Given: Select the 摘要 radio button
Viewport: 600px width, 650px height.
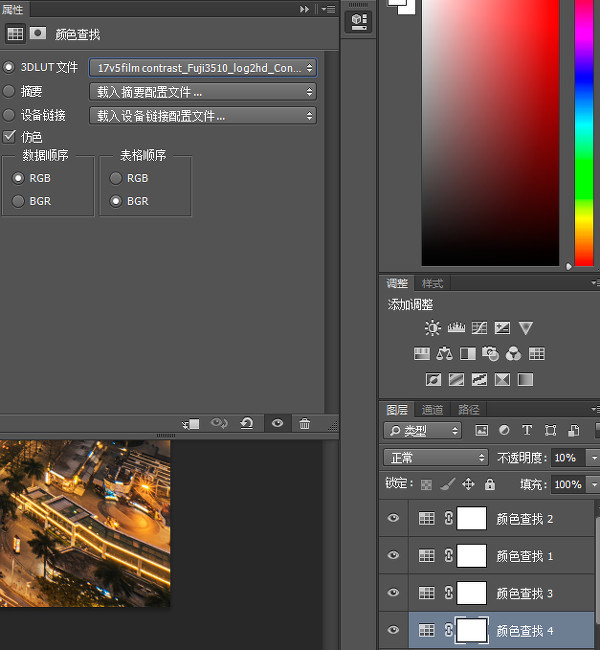Looking at the screenshot, I should 10,91.
